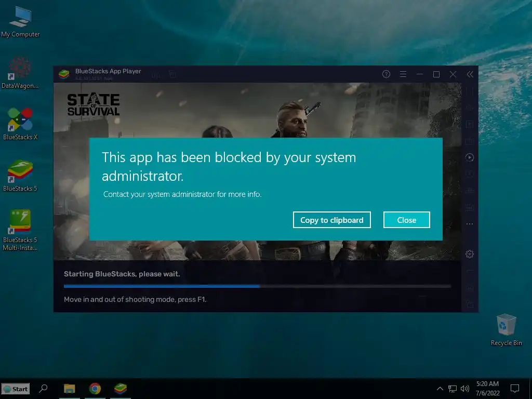Switch to Chrome in the taskbar
The width and height of the screenshot is (532, 399).
click(x=95, y=389)
